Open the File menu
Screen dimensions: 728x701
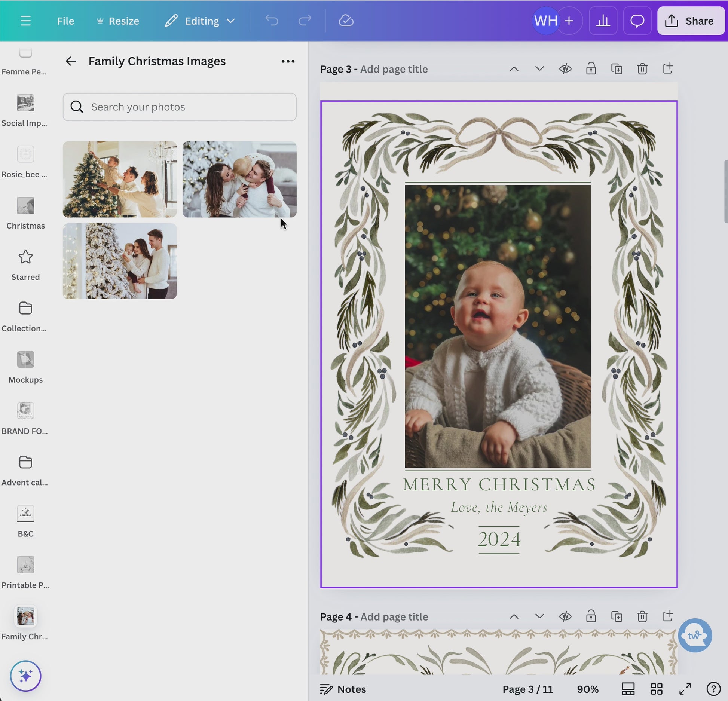click(65, 21)
